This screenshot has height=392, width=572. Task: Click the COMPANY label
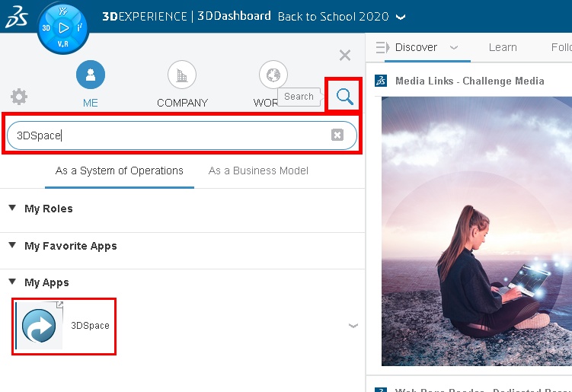(x=182, y=103)
